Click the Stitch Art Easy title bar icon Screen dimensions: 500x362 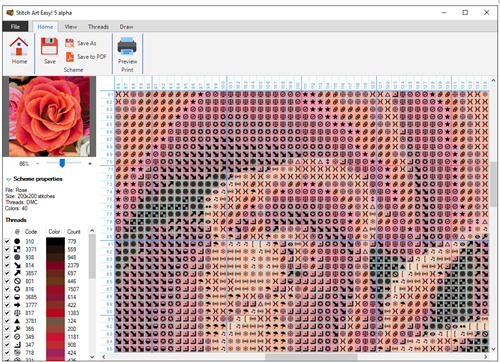pyautogui.click(x=10, y=13)
